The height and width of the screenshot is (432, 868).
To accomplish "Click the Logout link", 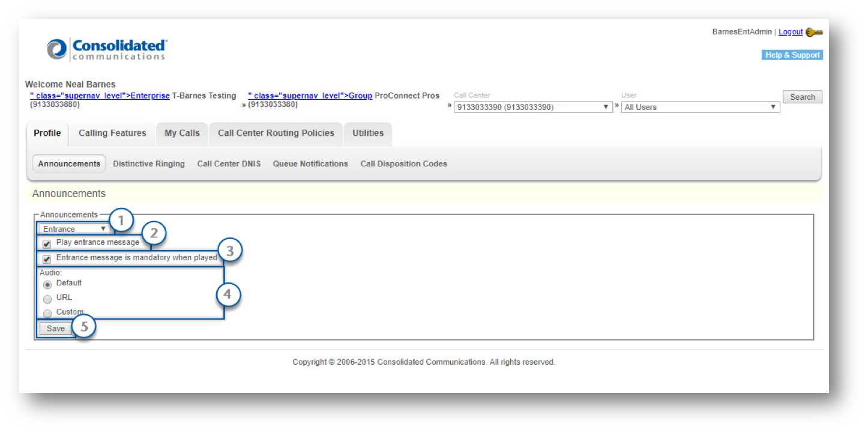I will tap(791, 32).
